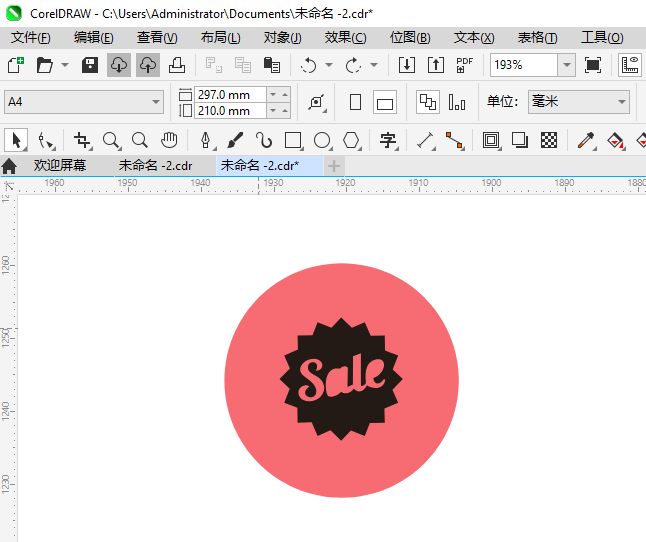Image resolution: width=646 pixels, height=542 pixels.
Task: Undo the last action
Action: [309, 65]
